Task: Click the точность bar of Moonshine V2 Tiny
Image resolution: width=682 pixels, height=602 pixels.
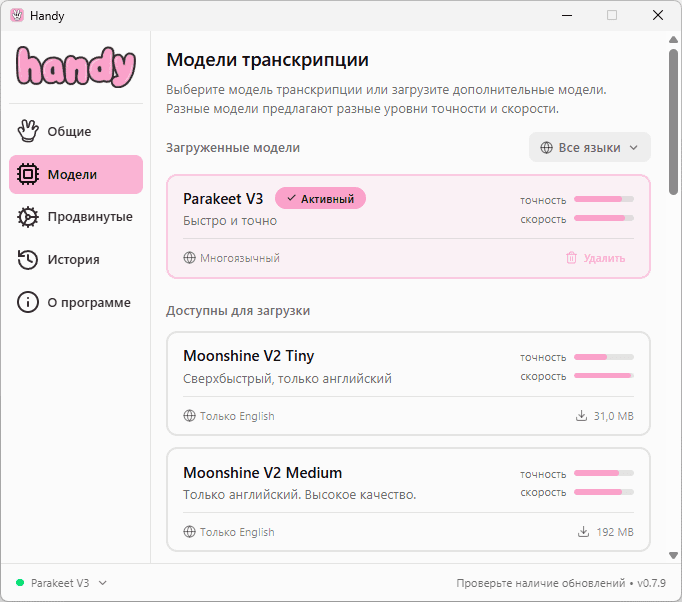Action: [x=603, y=357]
